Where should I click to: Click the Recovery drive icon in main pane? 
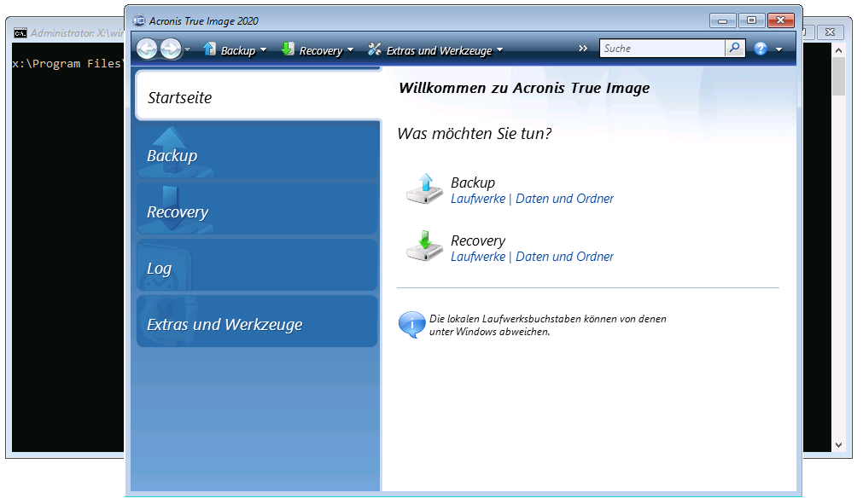(424, 246)
